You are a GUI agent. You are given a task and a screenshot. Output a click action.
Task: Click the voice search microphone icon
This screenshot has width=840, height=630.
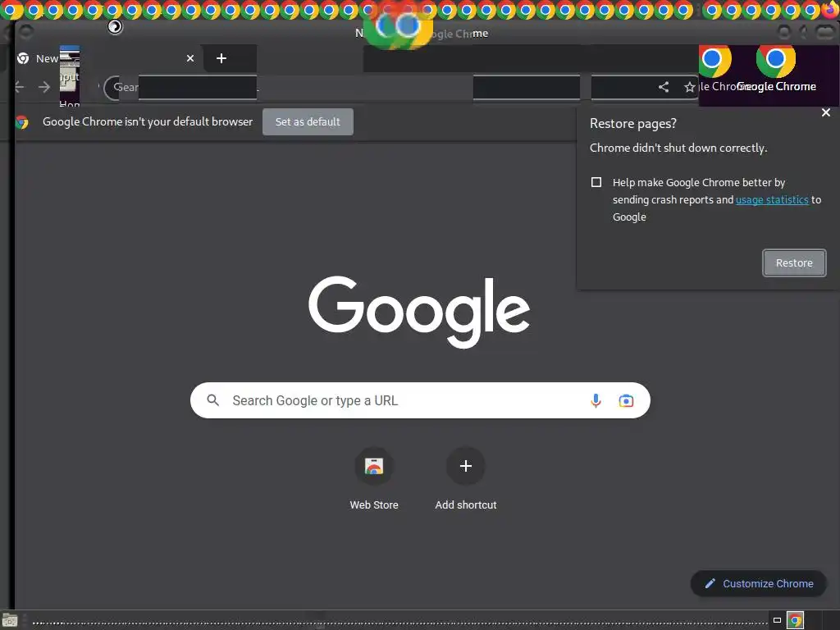point(596,400)
